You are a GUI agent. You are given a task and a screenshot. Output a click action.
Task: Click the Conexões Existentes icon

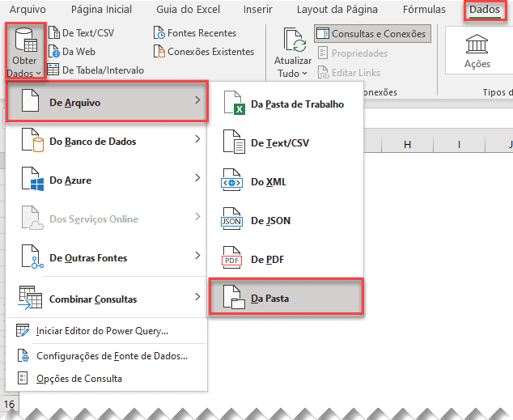159,52
